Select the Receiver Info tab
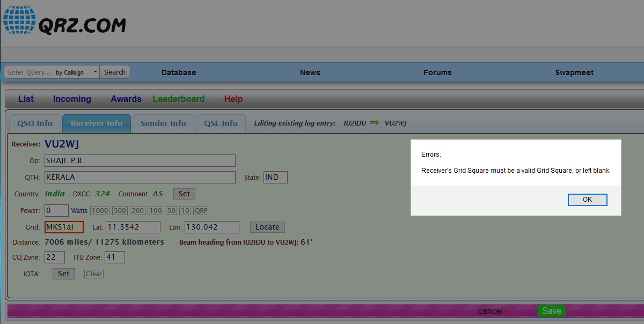 (97, 123)
